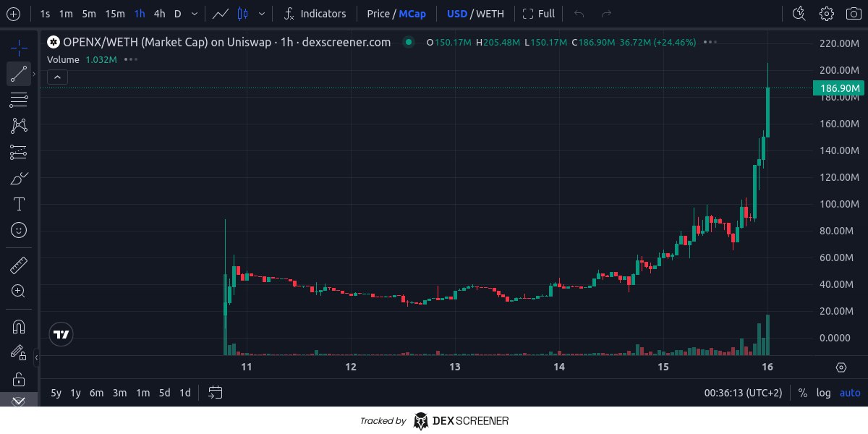Open more time intervals dropdown
The width and height of the screenshot is (868, 434).
coord(194,14)
